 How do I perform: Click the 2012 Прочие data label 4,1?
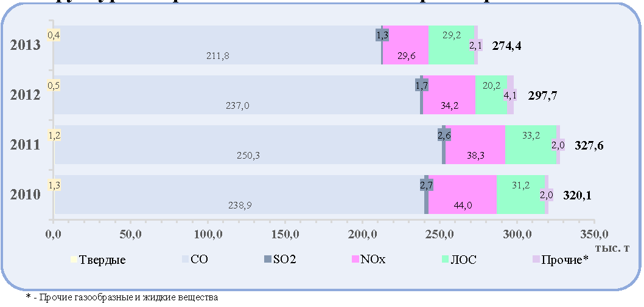pos(509,95)
